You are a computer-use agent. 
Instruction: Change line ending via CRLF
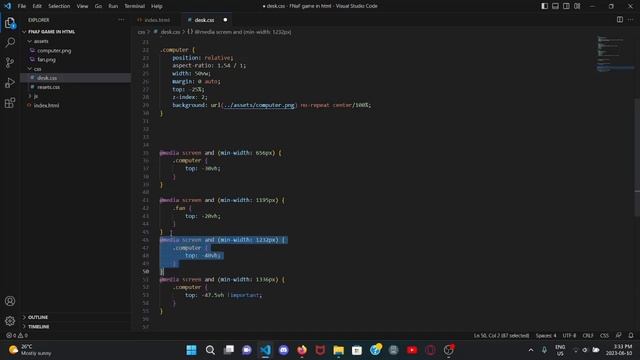(x=588, y=335)
